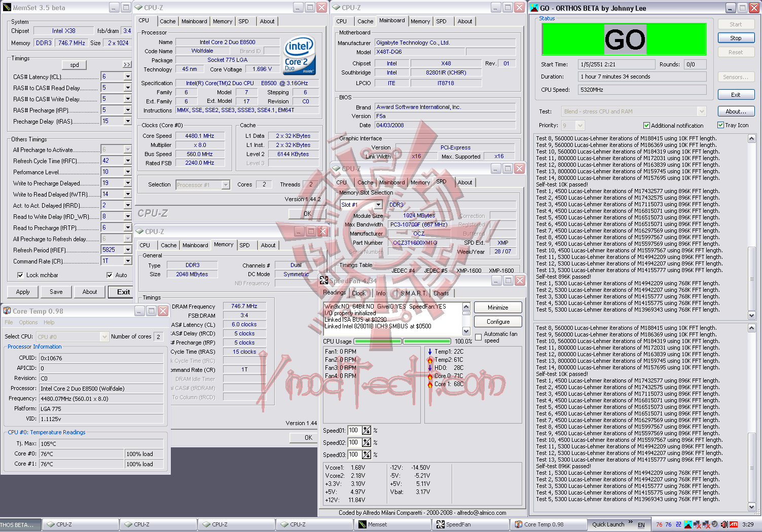
Task: Click the ATI icon in the system tray
Action: [733, 524]
